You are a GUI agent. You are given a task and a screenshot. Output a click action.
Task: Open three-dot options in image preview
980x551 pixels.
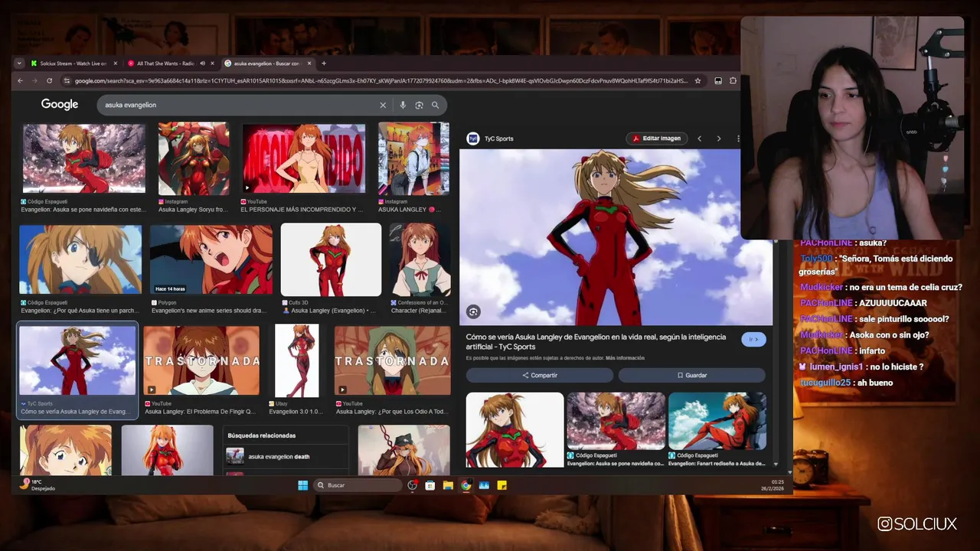tap(737, 139)
